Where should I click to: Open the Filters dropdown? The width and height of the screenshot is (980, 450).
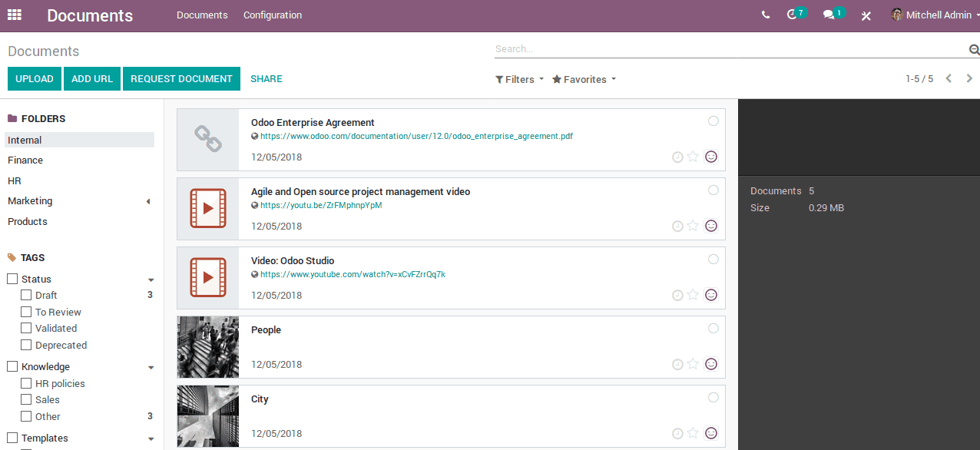(x=520, y=79)
